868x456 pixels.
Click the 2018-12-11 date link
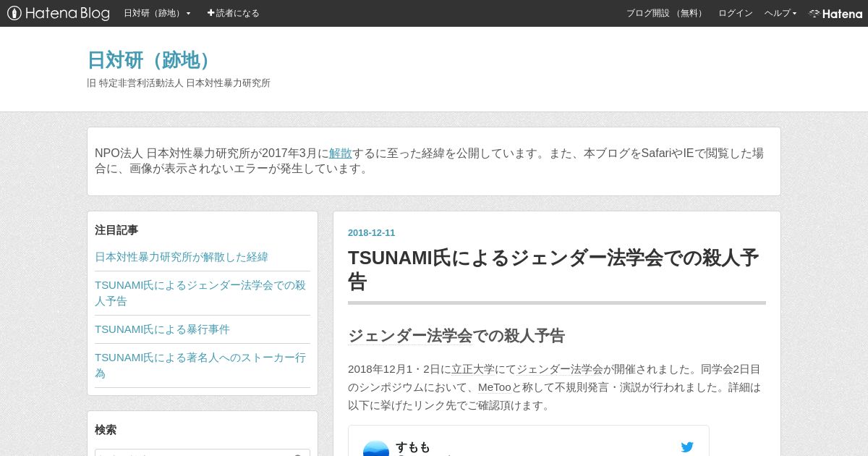tap(372, 233)
